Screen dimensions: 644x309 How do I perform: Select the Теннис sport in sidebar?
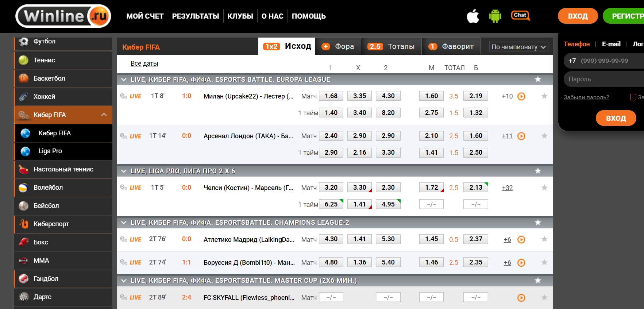[x=44, y=60]
